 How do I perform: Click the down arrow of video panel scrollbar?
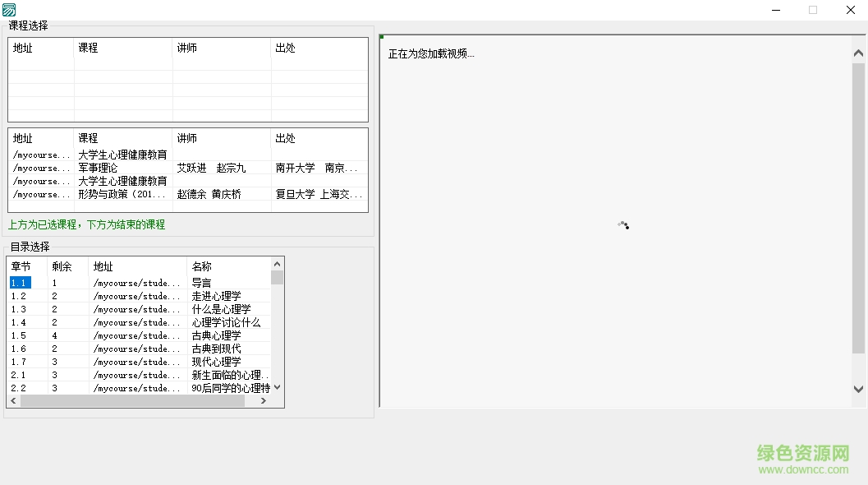(858, 387)
